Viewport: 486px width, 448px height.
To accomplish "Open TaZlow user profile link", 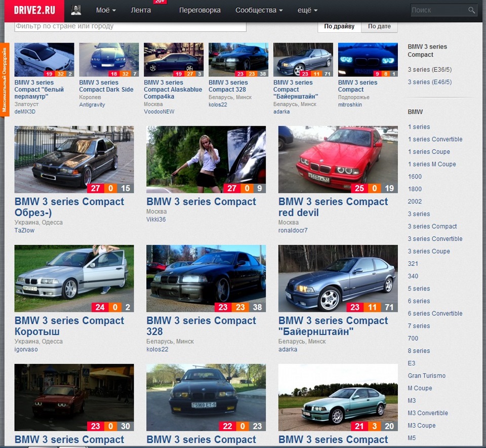I will pyautogui.click(x=24, y=230).
